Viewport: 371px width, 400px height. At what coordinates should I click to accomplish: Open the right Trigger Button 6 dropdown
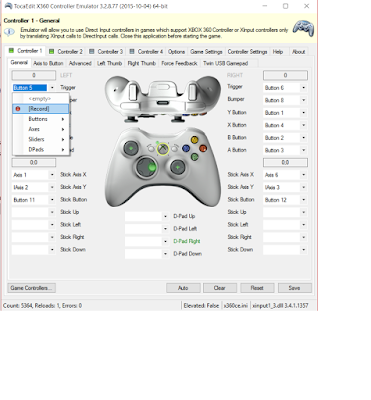coord(285,88)
